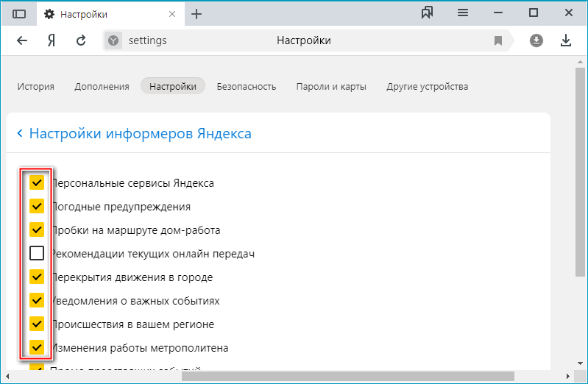588x384 pixels.
Task: Select the Настройки section tab
Action: click(173, 86)
